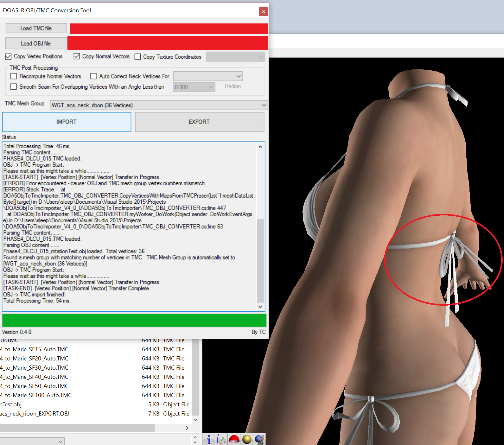
Task: Enable Copy Texture Coordinates checkbox
Action: 138,57
